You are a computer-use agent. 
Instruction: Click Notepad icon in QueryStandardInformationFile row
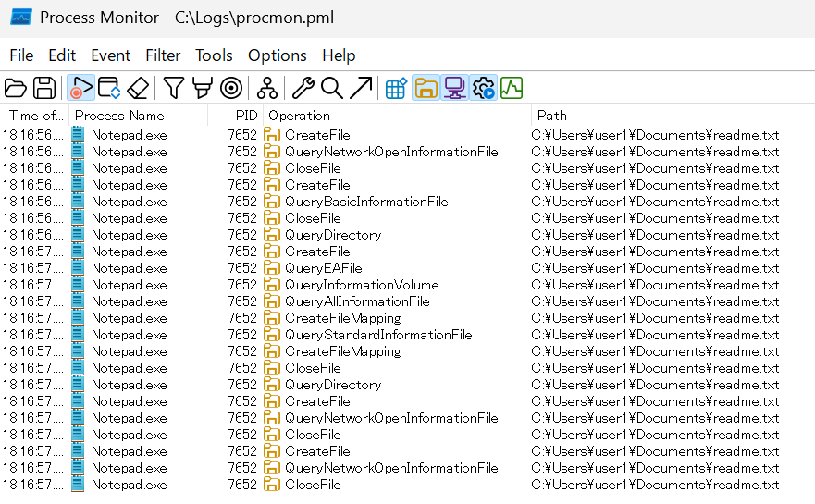(x=78, y=335)
